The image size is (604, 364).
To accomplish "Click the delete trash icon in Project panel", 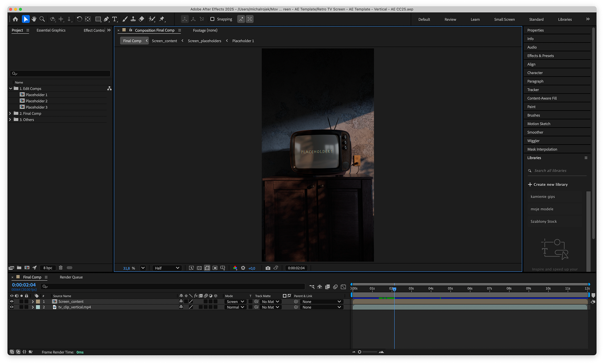I will click(x=61, y=268).
